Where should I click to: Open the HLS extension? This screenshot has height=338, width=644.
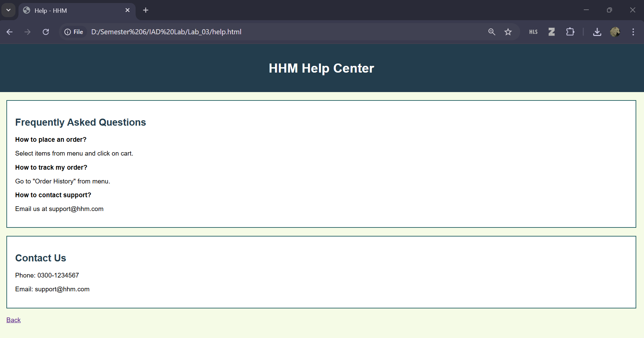coord(533,32)
